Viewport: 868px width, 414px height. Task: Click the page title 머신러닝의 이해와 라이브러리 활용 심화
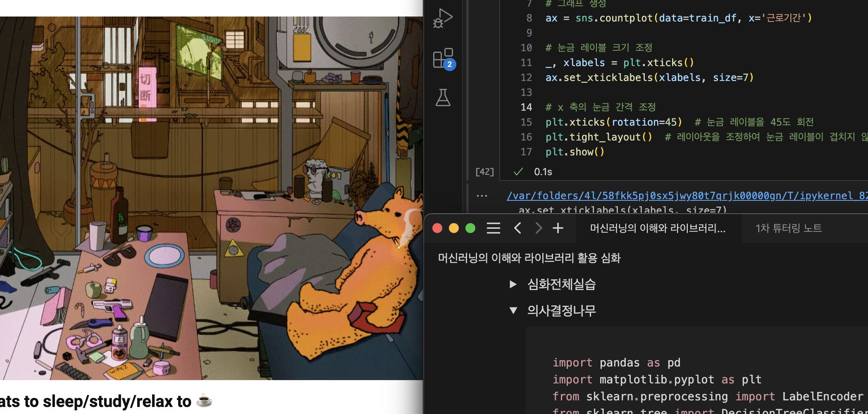point(529,258)
